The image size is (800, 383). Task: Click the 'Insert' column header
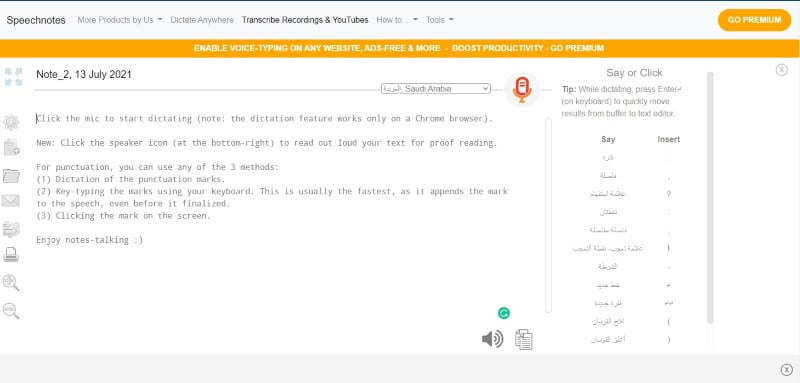point(669,139)
